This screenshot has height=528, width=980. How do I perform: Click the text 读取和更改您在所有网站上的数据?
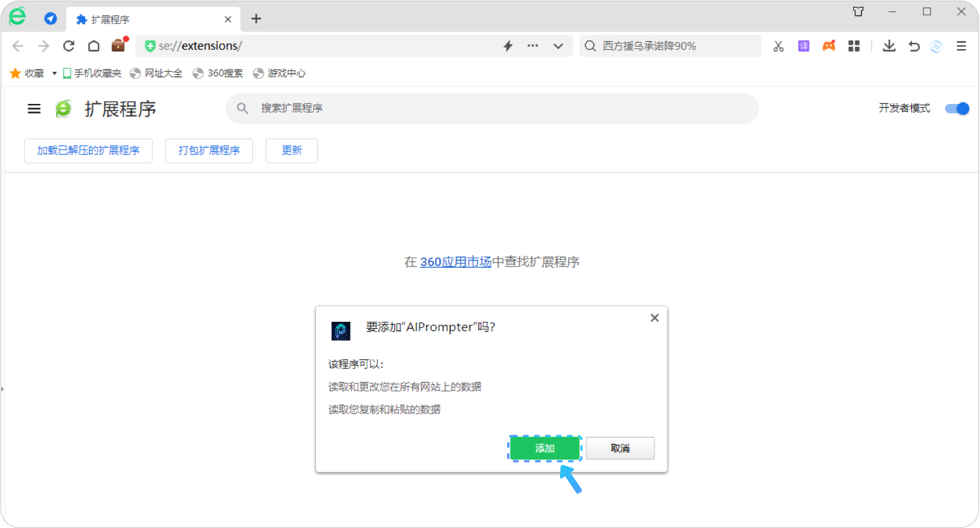pos(405,387)
